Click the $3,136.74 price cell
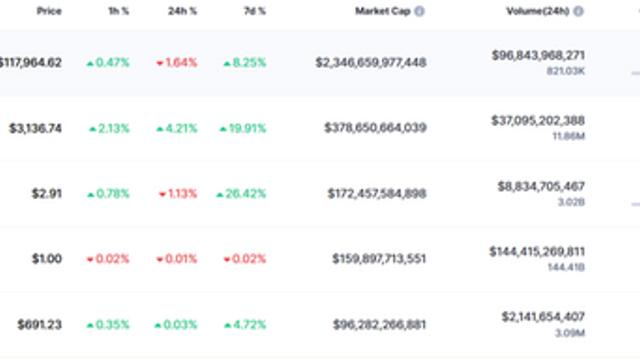This screenshot has height=360, width=640. (x=36, y=129)
